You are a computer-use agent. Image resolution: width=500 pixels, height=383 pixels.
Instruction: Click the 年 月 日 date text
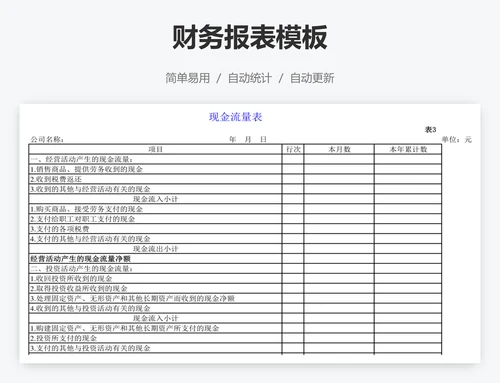(248, 139)
